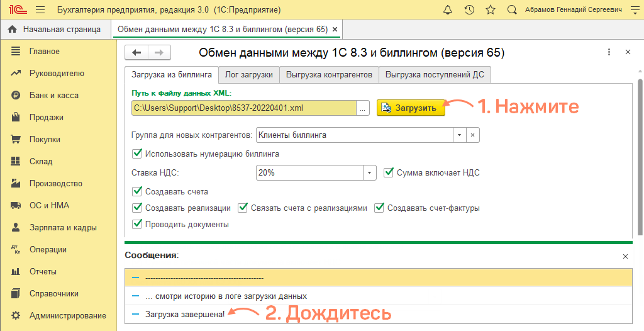Open form's three-dot more menu

tap(609, 52)
